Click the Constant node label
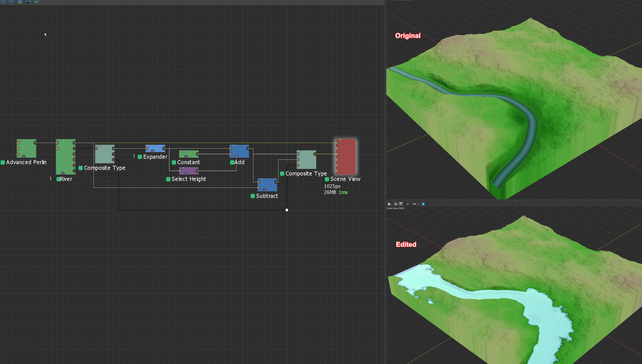 pos(188,162)
